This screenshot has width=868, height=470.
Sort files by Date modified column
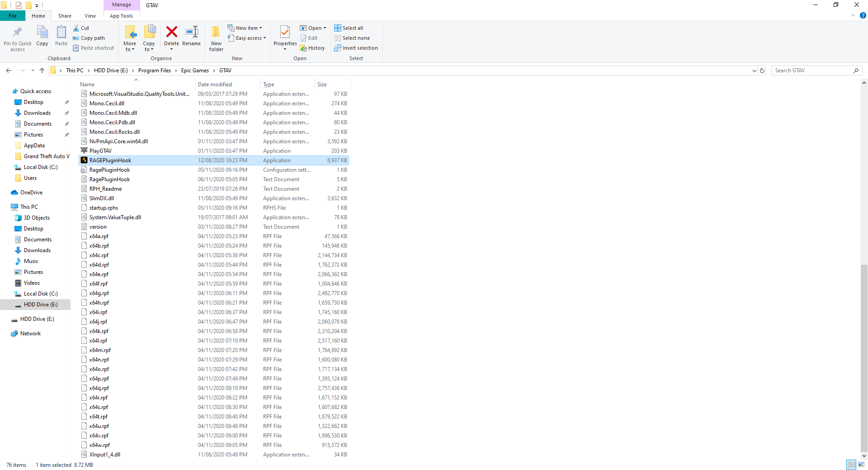[228, 85]
